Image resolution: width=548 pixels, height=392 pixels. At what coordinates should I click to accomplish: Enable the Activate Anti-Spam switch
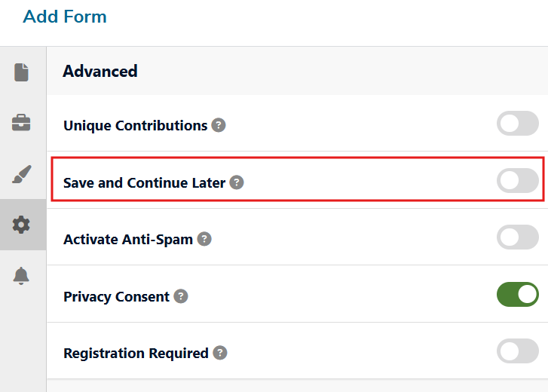coord(517,237)
